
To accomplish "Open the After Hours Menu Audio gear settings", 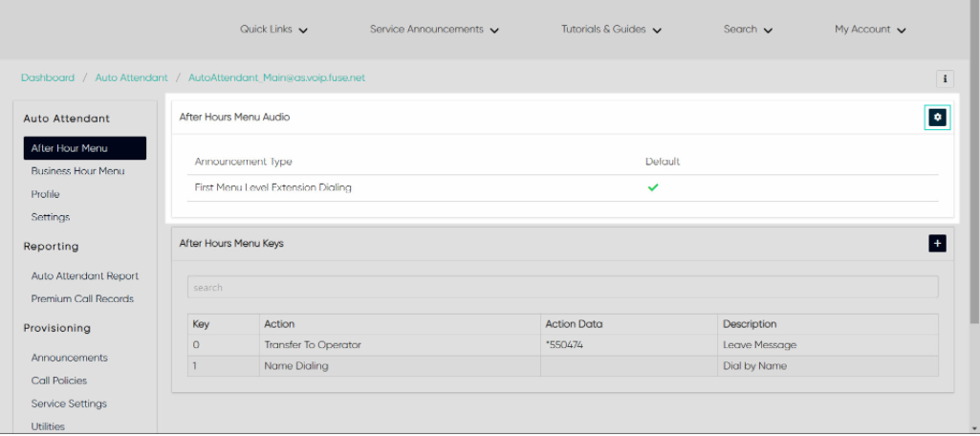I will tap(937, 117).
